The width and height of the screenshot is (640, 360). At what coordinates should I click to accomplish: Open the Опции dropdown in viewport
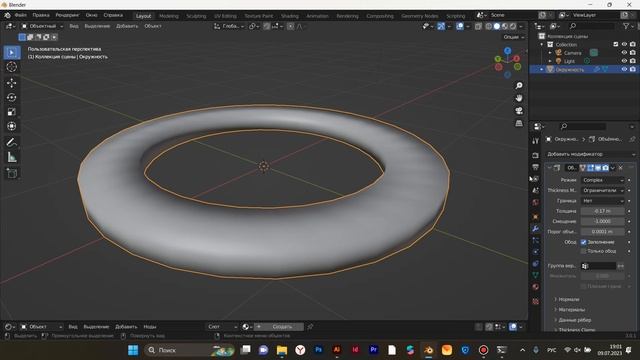coord(513,37)
